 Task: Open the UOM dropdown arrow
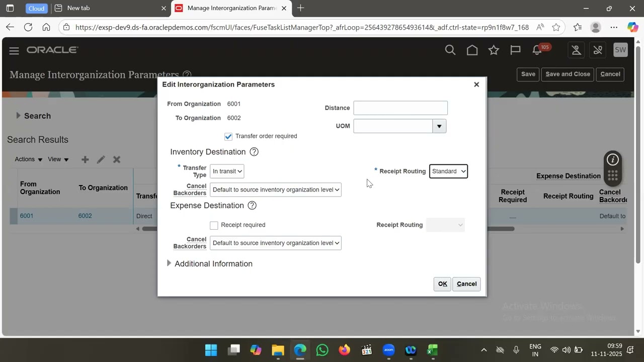tap(439, 126)
